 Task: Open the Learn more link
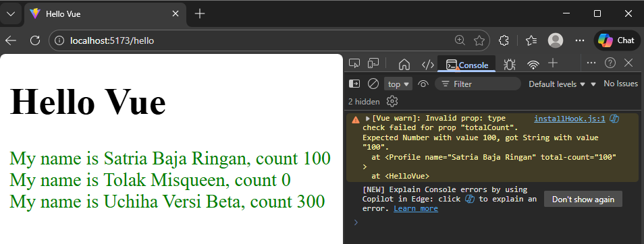pyautogui.click(x=416, y=208)
